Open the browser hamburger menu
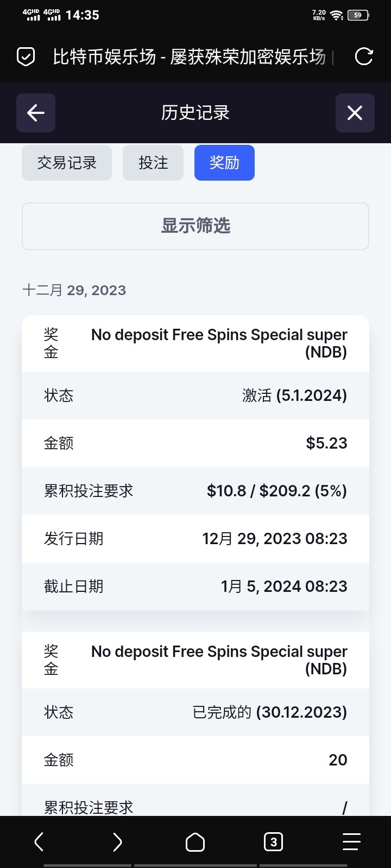This screenshot has height=868, width=391. [351, 842]
